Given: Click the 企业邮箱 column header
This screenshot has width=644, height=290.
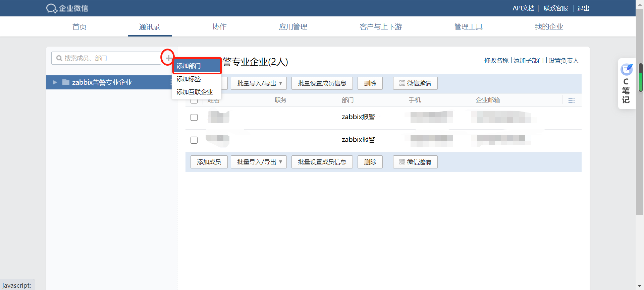Looking at the screenshot, I should [x=488, y=100].
